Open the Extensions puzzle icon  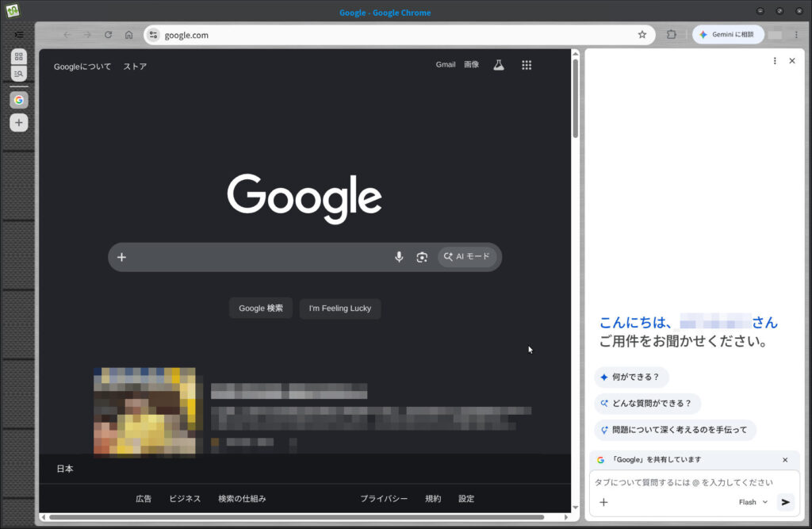[x=672, y=35]
